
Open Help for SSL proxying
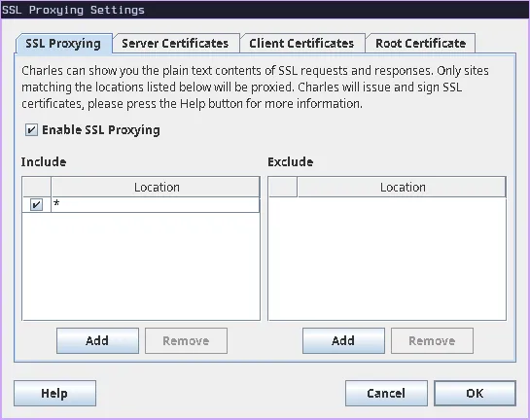[54, 394]
